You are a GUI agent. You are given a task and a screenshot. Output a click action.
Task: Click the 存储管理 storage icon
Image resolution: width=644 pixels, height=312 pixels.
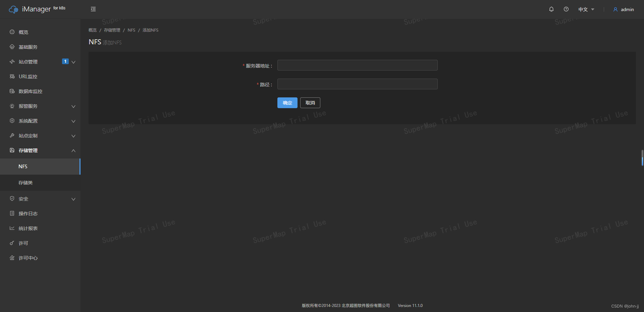point(12,150)
